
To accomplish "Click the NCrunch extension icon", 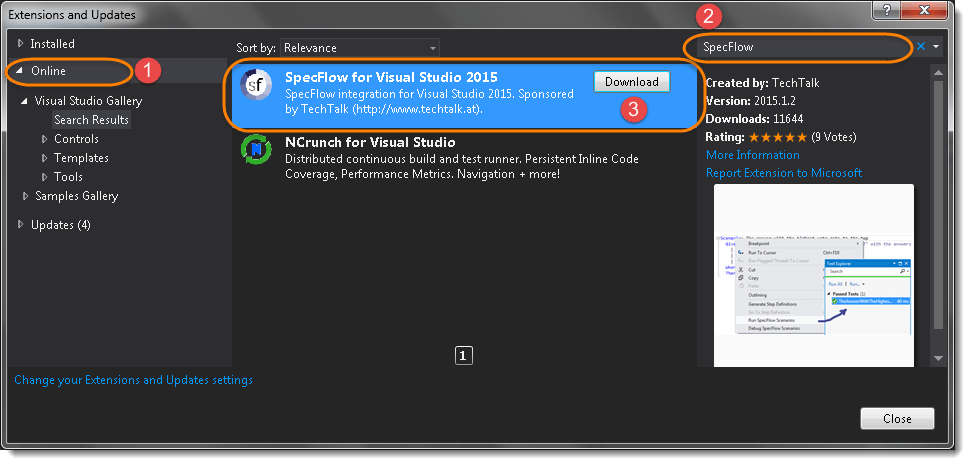I will tap(255, 151).
